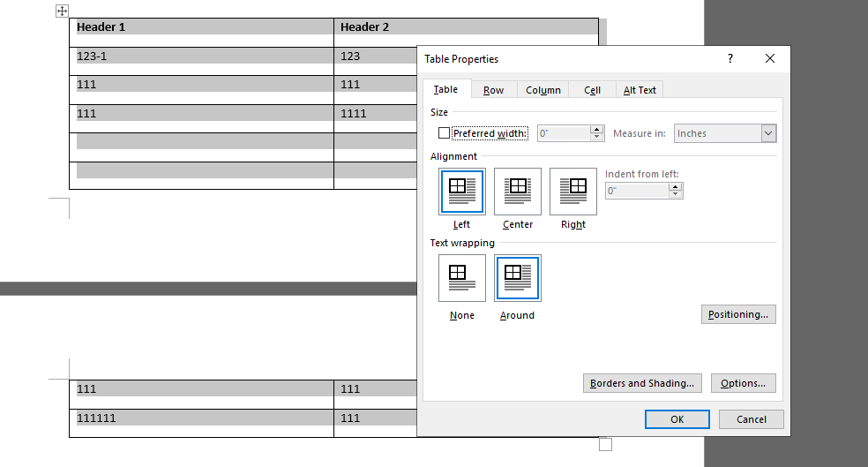
Task: Select Left table alignment icon
Action: [x=462, y=192]
